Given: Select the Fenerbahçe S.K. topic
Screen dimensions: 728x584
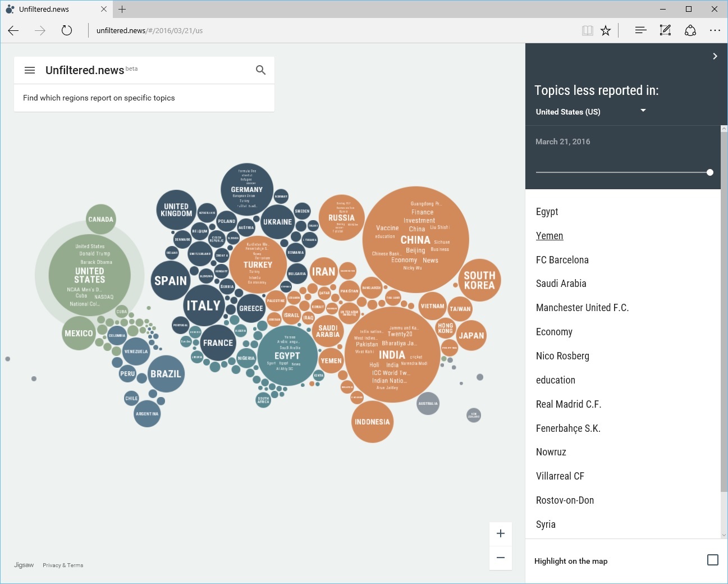Looking at the screenshot, I should (x=568, y=428).
